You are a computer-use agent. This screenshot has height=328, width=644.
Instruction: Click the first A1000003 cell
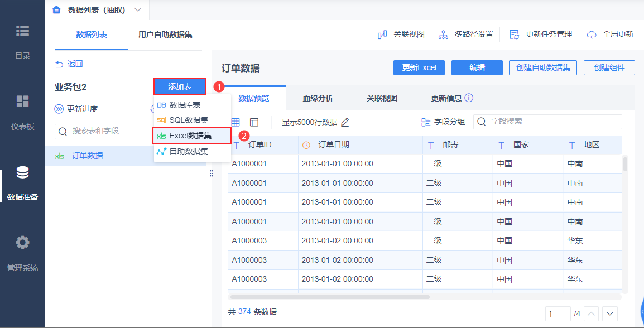coord(263,240)
